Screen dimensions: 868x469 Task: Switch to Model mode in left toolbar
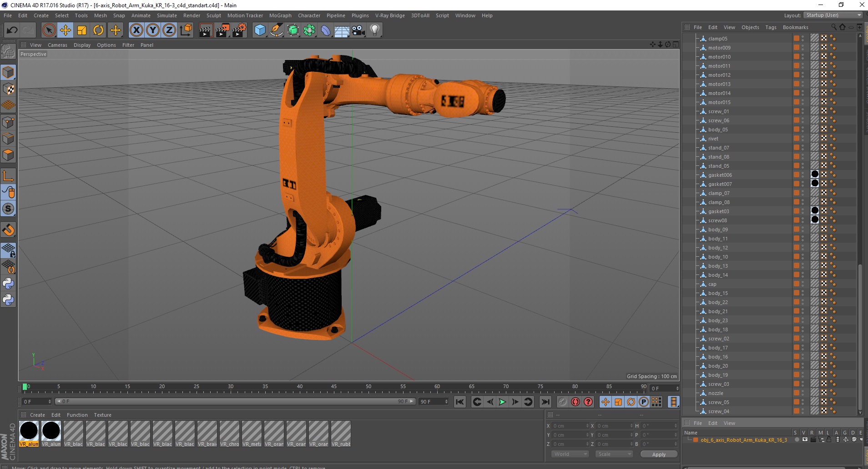[x=8, y=72]
